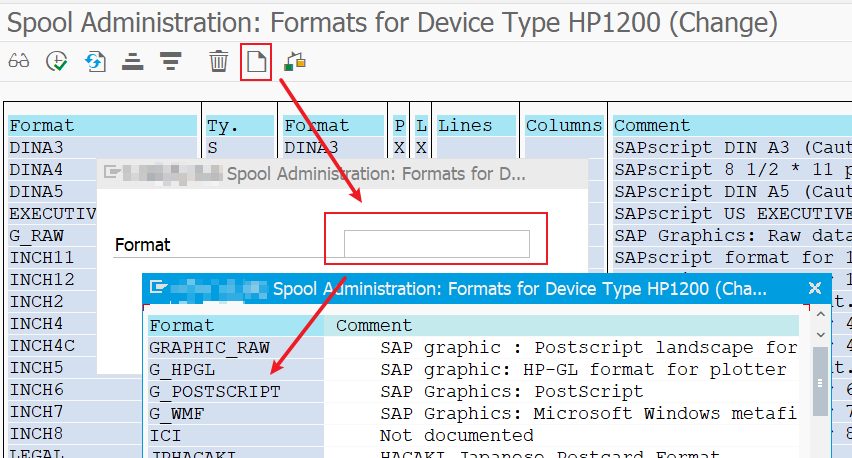Click the popup vertical scrollbar thumb
The height and width of the screenshot is (458, 852).
[x=820, y=382]
